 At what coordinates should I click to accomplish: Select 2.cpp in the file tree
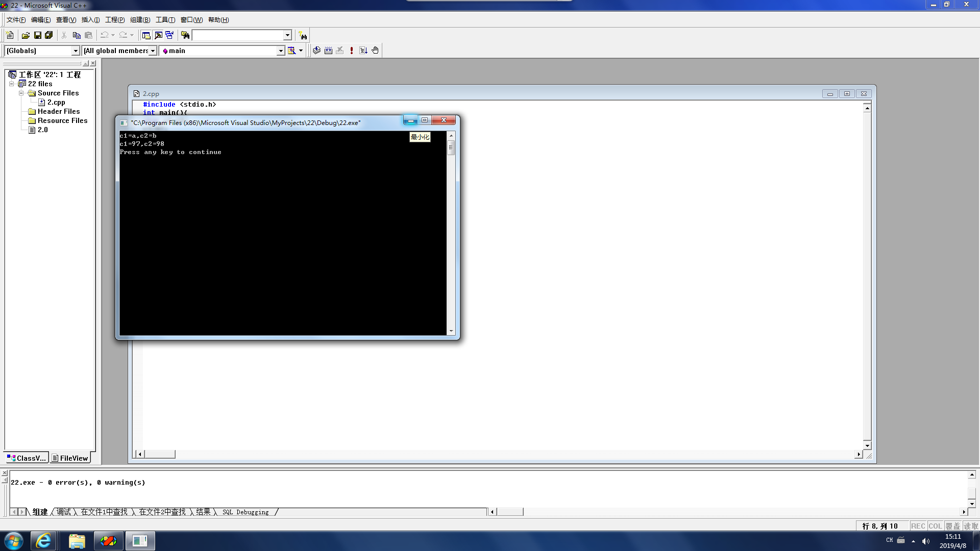tap(56, 102)
